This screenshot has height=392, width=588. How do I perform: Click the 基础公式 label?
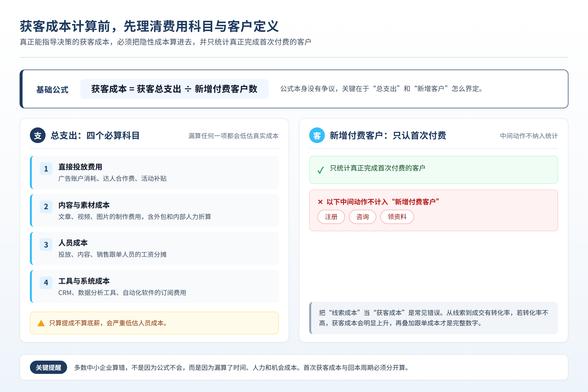(x=52, y=89)
